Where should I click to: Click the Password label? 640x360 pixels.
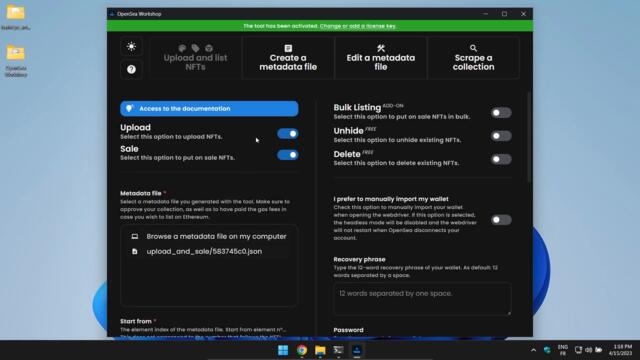click(x=348, y=330)
